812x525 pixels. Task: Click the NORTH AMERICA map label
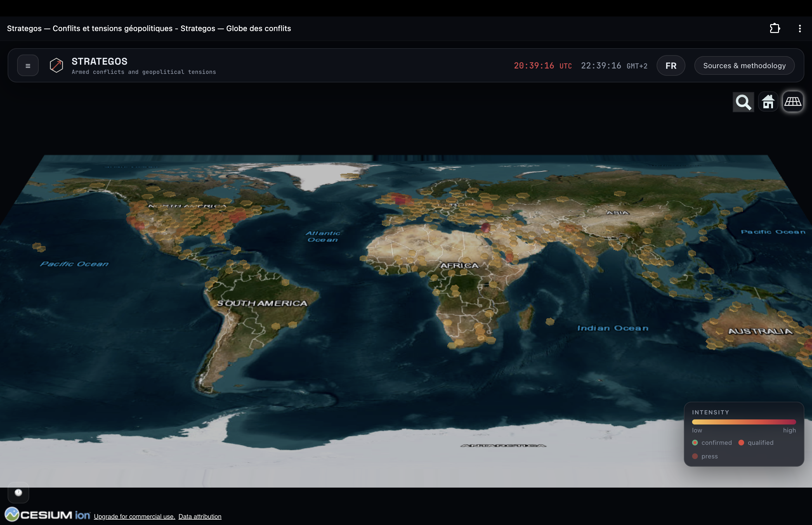pos(187,206)
